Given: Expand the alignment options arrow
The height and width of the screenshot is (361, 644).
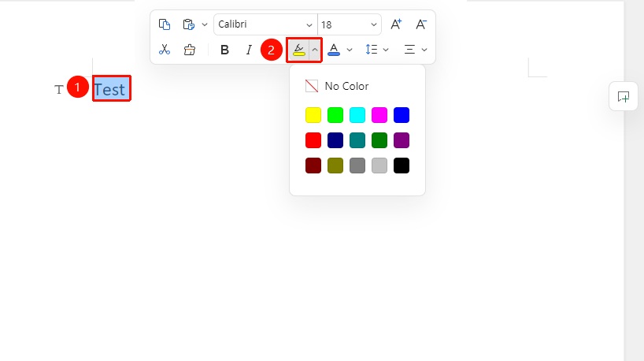Looking at the screenshot, I should point(424,50).
